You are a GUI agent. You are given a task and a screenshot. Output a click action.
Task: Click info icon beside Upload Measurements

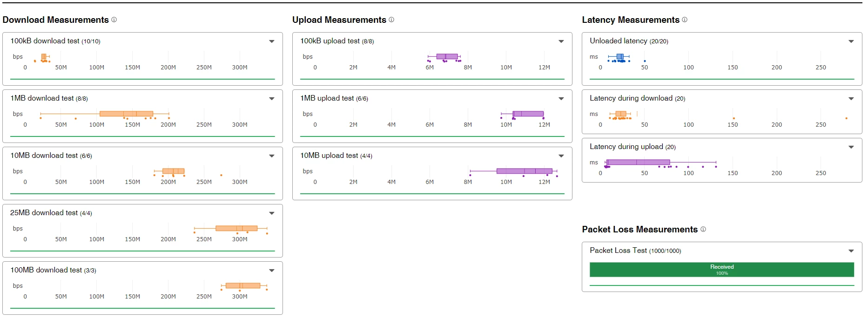pos(391,20)
